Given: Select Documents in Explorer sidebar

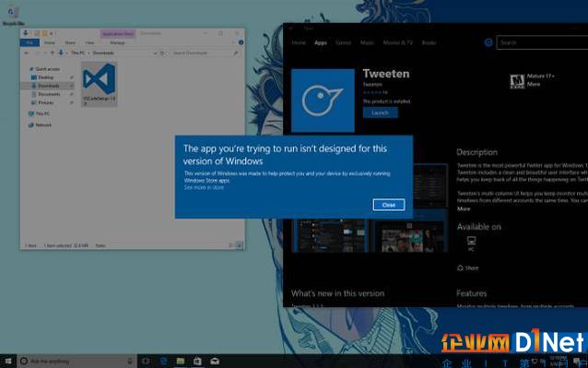Looking at the screenshot, I should click(x=46, y=94).
